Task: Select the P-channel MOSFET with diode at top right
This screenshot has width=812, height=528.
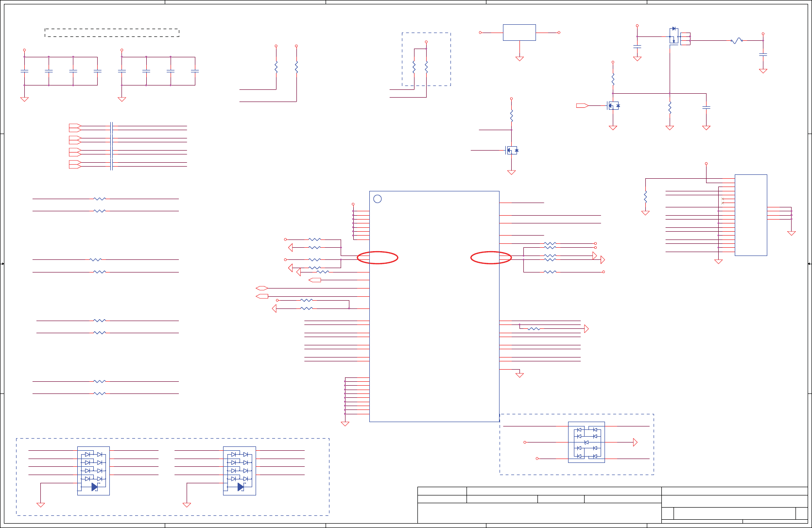Action: coord(674,35)
